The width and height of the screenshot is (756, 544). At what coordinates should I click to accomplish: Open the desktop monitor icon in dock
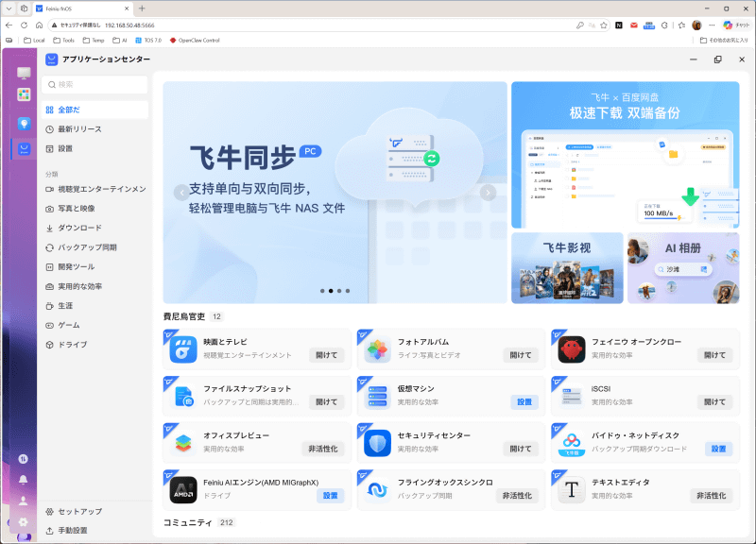coord(24,73)
